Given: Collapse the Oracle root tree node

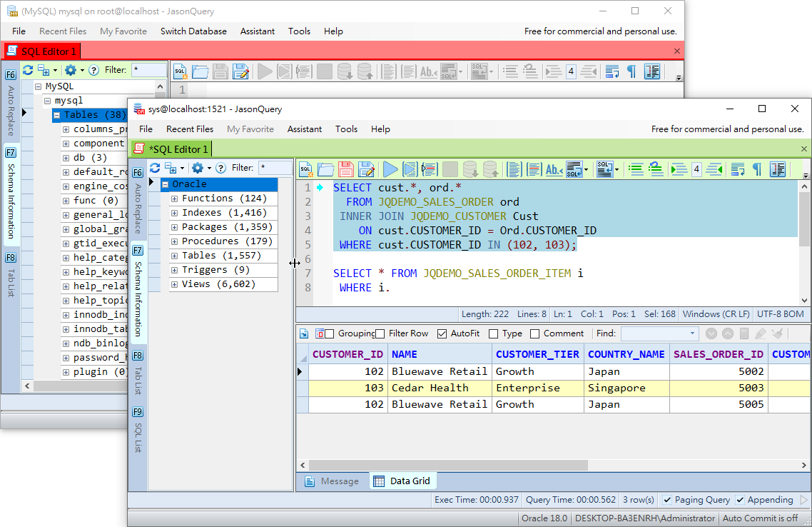Looking at the screenshot, I should coord(166,184).
